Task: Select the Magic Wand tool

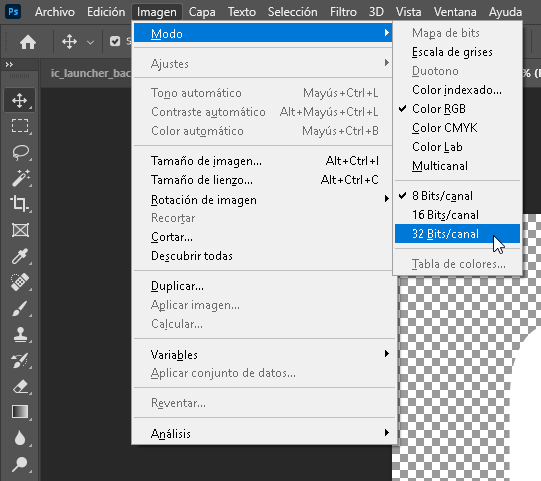Action: (20, 178)
